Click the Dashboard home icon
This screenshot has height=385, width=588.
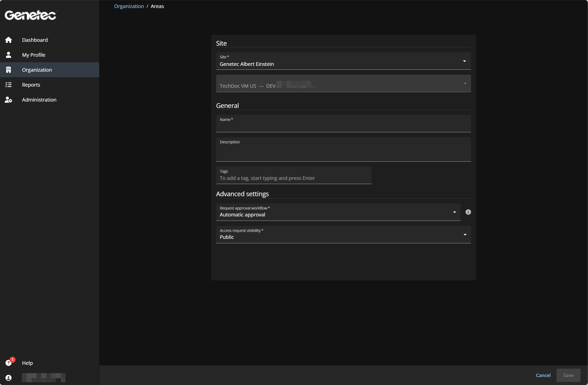[x=9, y=40]
